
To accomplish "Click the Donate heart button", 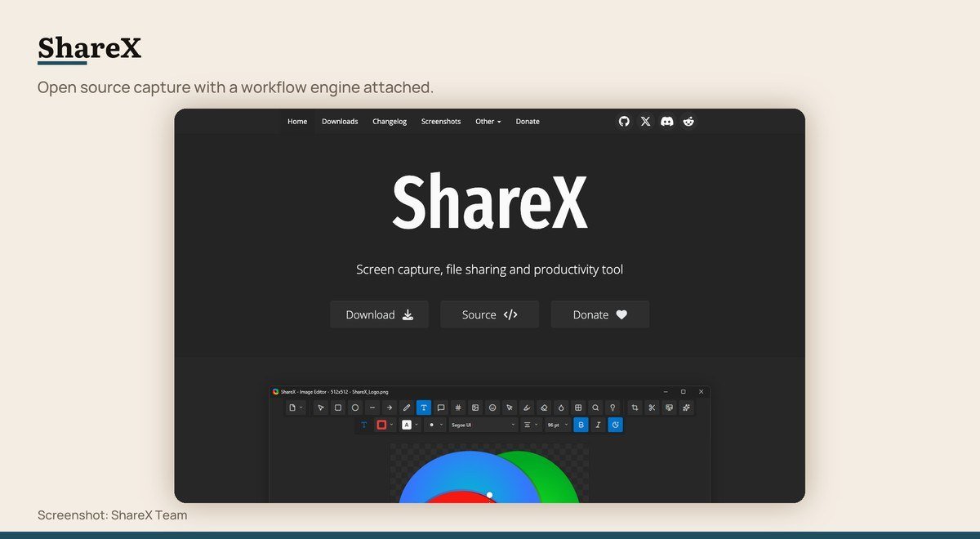I will tap(600, 314).
